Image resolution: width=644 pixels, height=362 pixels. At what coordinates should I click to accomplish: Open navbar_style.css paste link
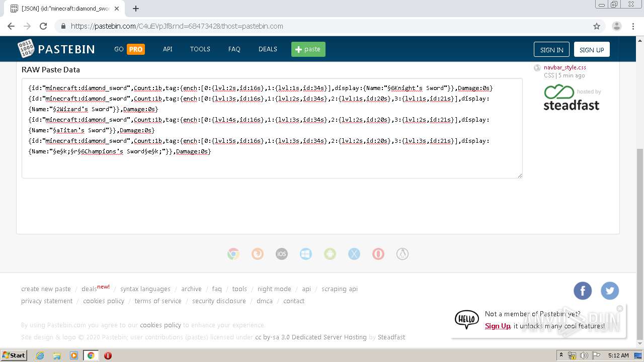(x=565, y=67)
